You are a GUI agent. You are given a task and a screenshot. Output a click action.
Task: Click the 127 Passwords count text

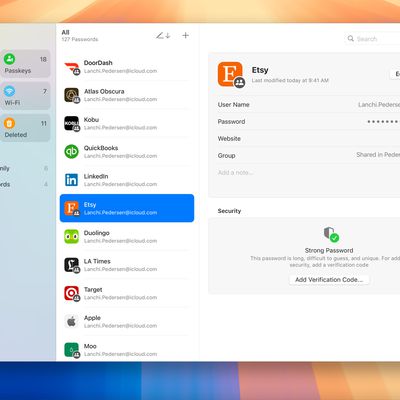[80, 39]
